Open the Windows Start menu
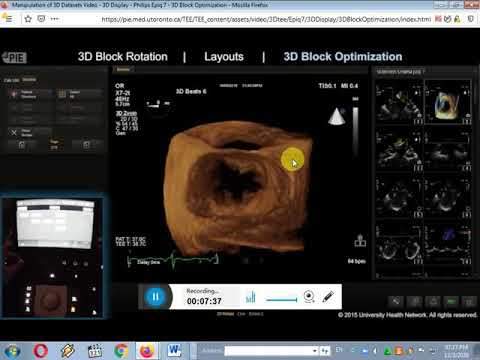 click(x=12, y=351)
